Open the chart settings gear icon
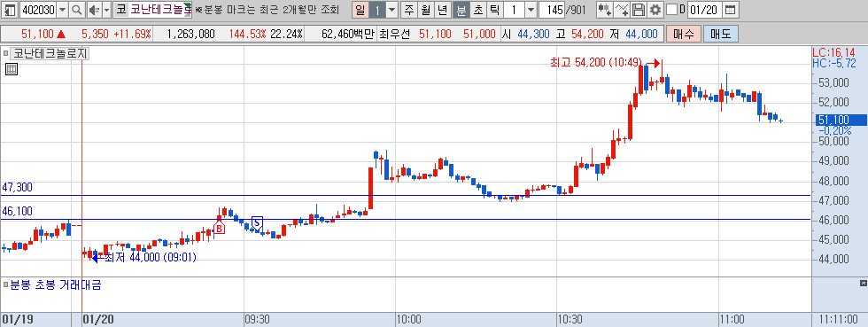 tap(655, 10)
